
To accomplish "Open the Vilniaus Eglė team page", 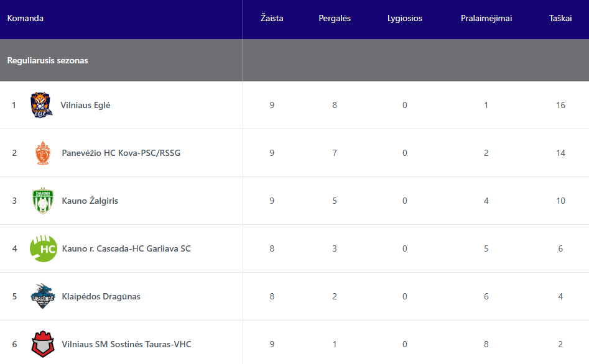I will (x=85, y=105).
